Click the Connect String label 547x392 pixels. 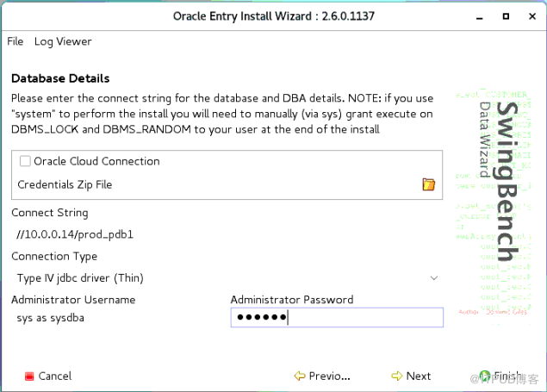(50, 213)
